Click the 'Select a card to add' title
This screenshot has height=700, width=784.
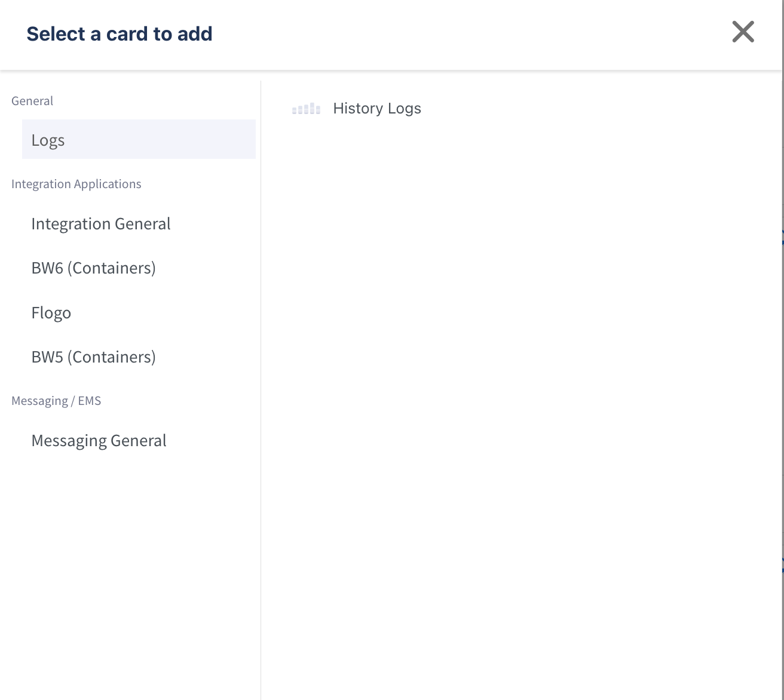(119, 34)
